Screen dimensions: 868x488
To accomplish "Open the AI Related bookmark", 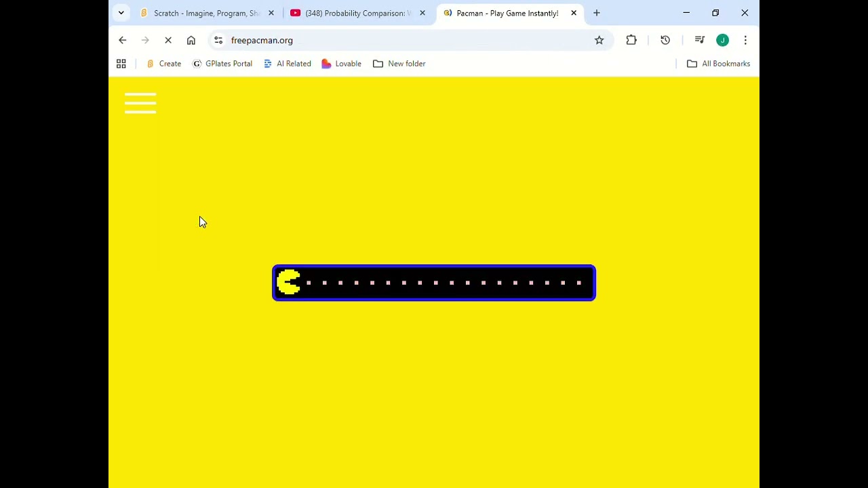I will coord(288,64).
